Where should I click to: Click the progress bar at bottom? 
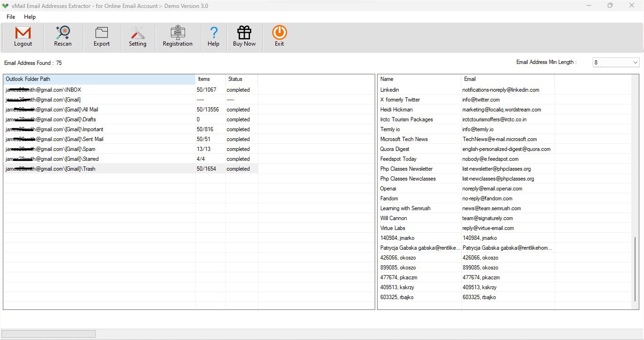[x=48, y=334]
